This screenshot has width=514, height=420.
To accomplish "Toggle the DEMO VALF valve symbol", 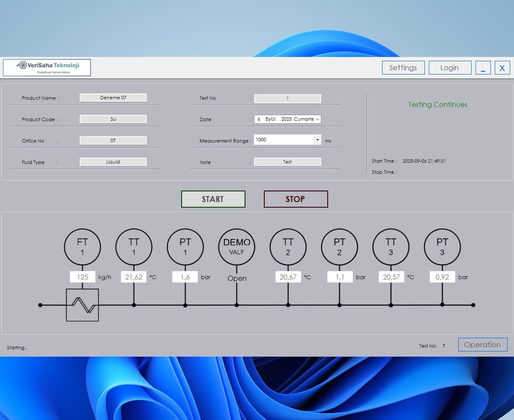I will pos(236,247).
